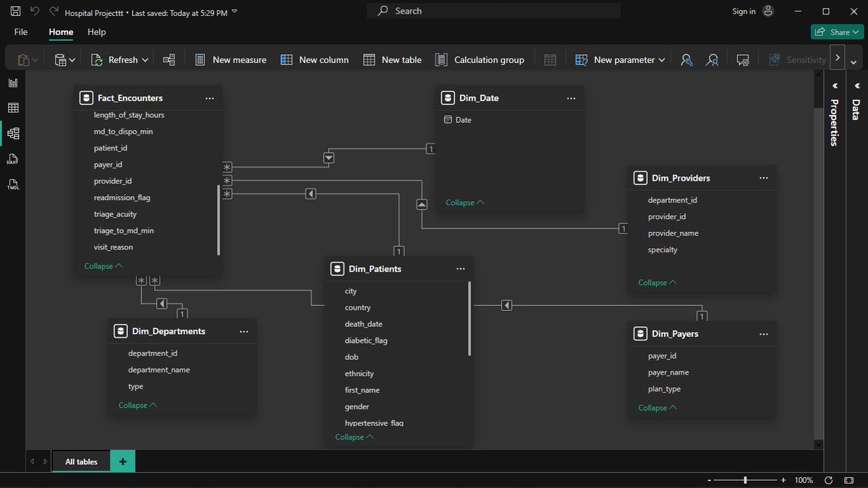The width and height of the screenshot is (868, 488).
Task: Select provider_name field in Dim_Providers
Action: (673, 234)
